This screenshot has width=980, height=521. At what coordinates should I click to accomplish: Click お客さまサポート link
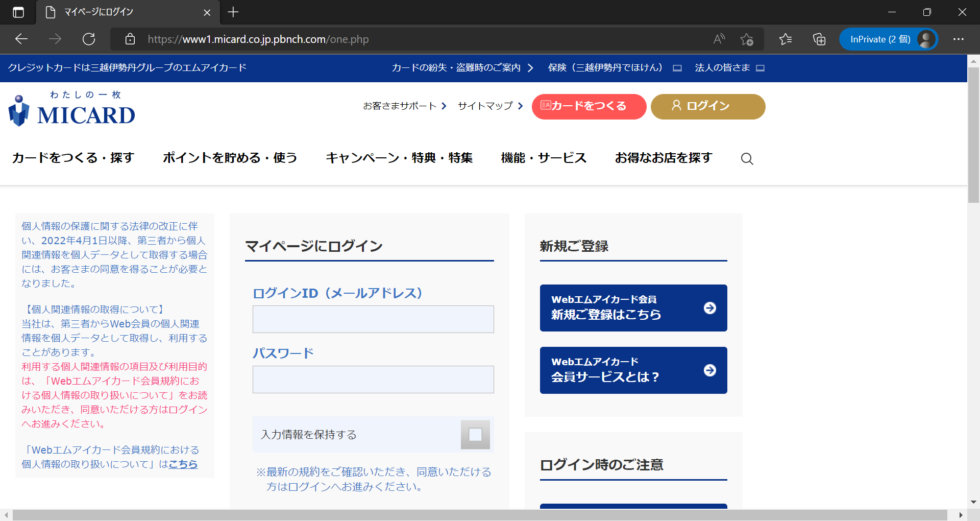click(x=405, y=106)
